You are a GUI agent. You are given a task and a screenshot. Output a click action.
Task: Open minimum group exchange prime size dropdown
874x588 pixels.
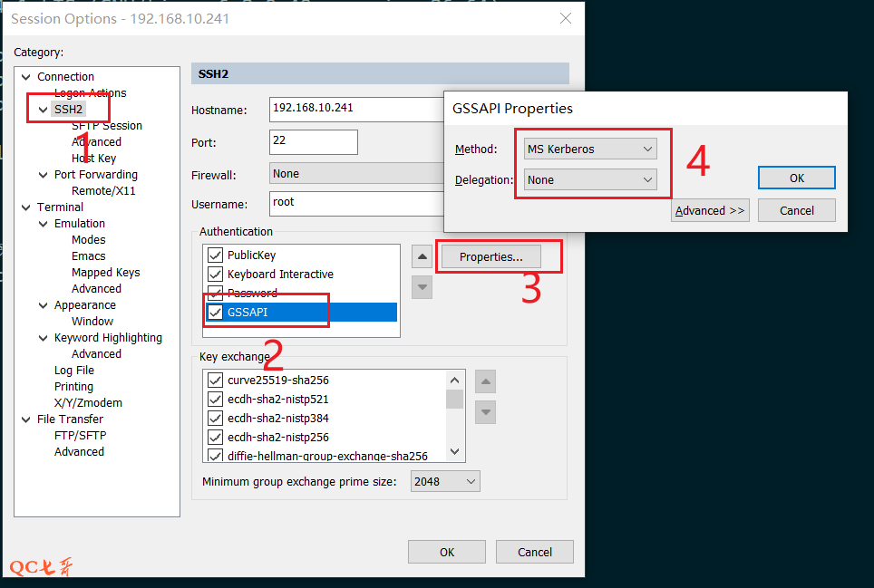pyautogui.click(x=445, y=482)
